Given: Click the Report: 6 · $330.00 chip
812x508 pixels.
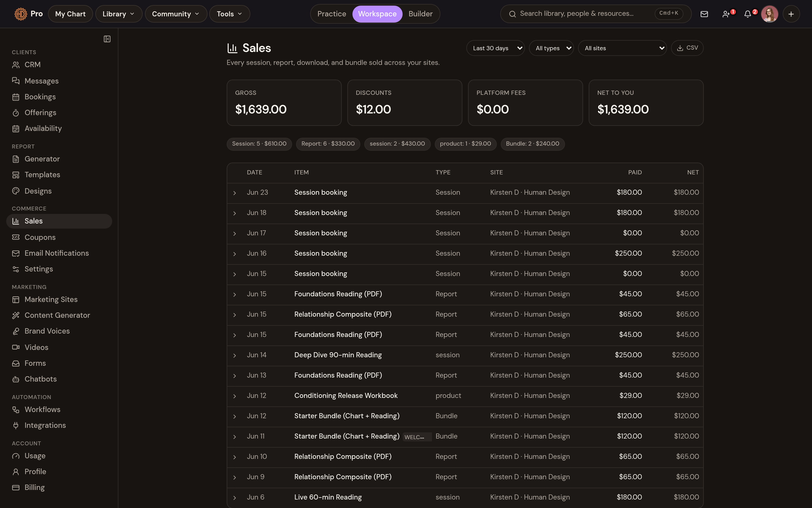Looking at the screenshot, I should (328, 144).
